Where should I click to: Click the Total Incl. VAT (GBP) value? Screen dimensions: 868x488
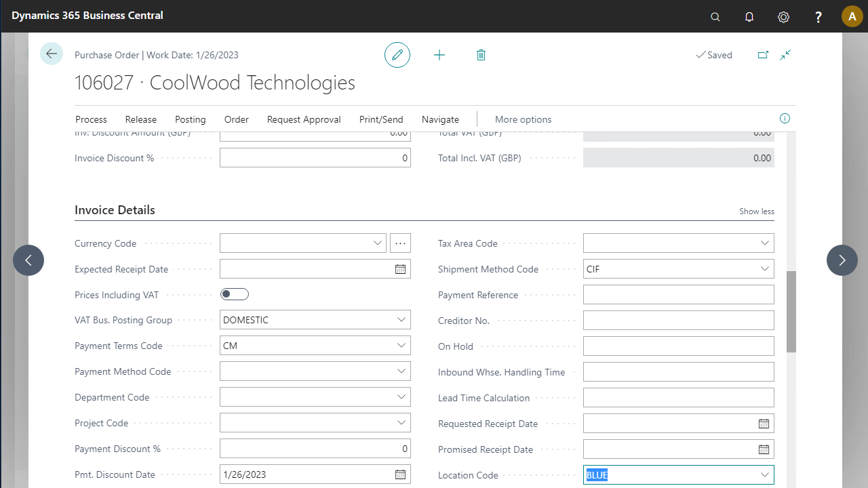(679, 158)
